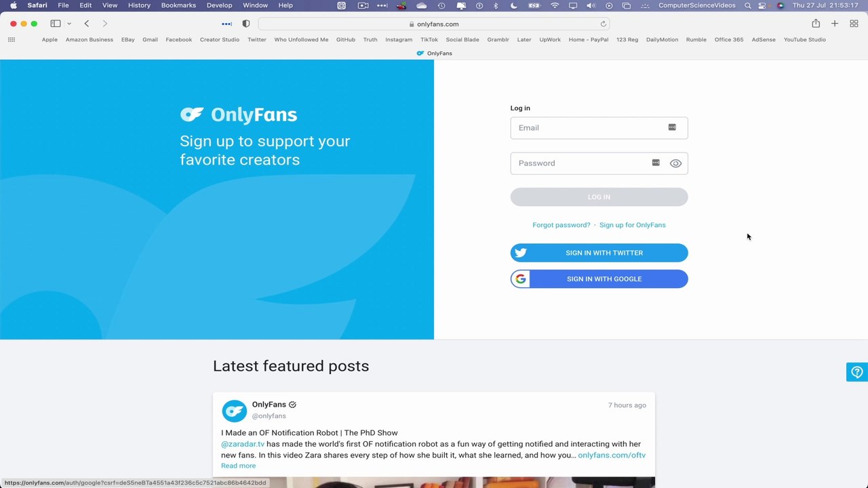Open the Creator Studio bookmark
The image size is (868, 488).
219,39
